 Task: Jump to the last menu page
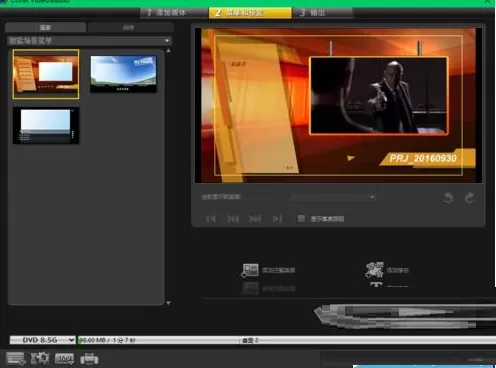(x=277, y=219)
